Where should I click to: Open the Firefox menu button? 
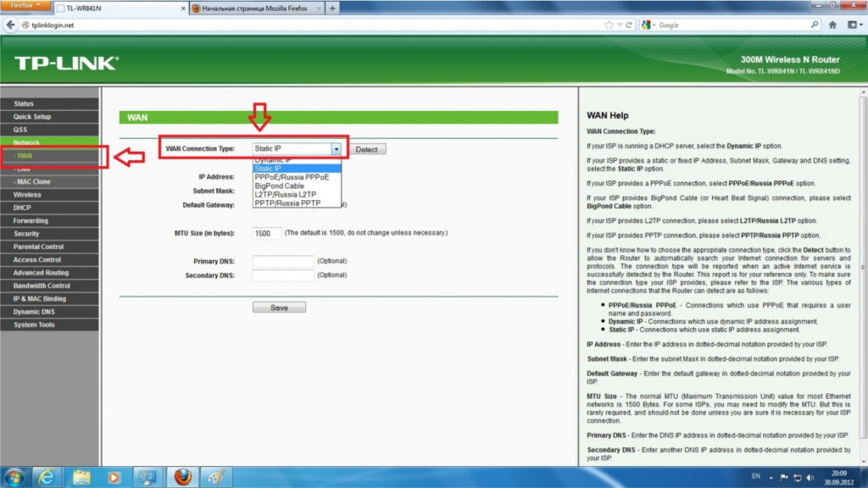tap(25, 5)
